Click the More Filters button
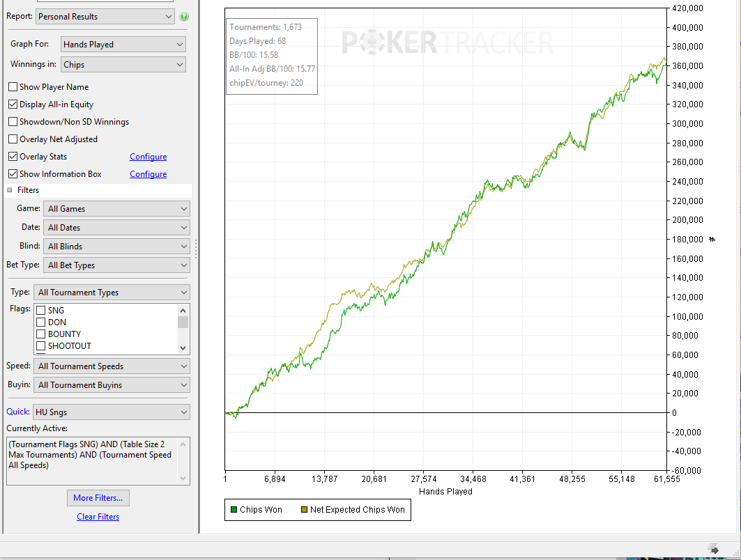741x560 pixels. (98, 498)
